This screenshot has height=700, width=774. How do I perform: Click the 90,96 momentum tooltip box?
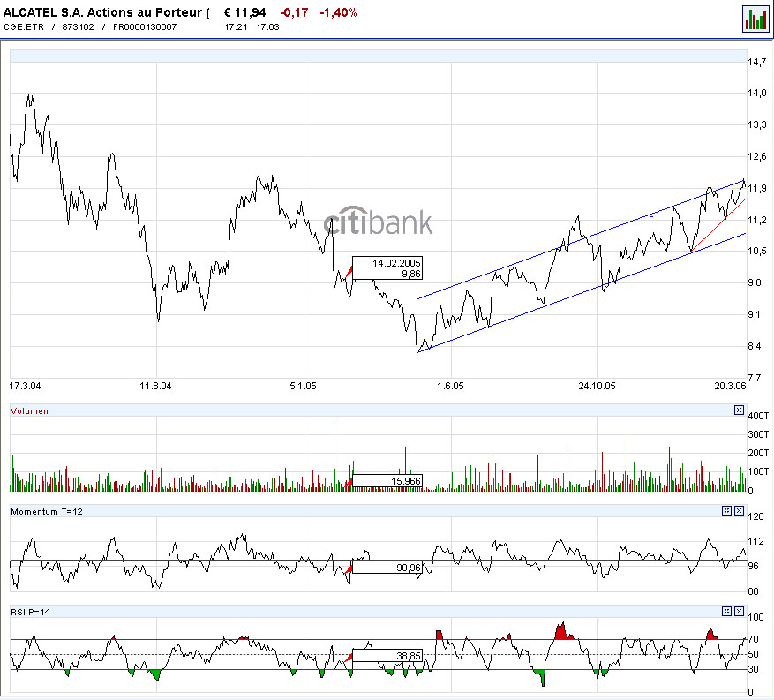coord(387,568)
